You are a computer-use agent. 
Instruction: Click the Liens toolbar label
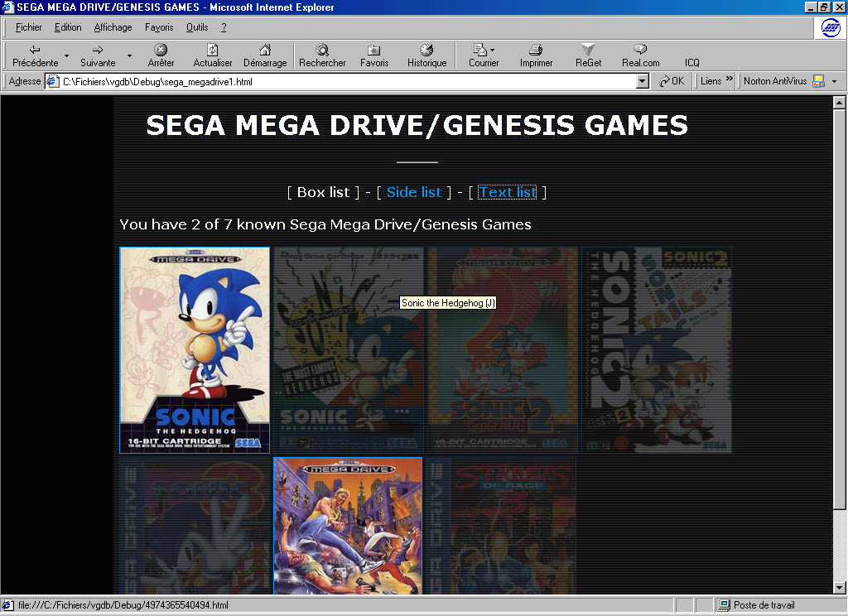click(711, 81)
